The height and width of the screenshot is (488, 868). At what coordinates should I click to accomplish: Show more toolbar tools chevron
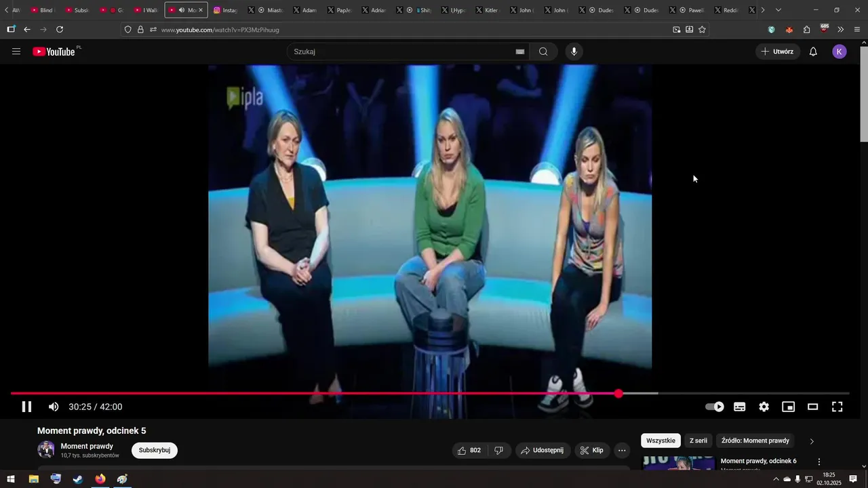(x=841, y=29)
